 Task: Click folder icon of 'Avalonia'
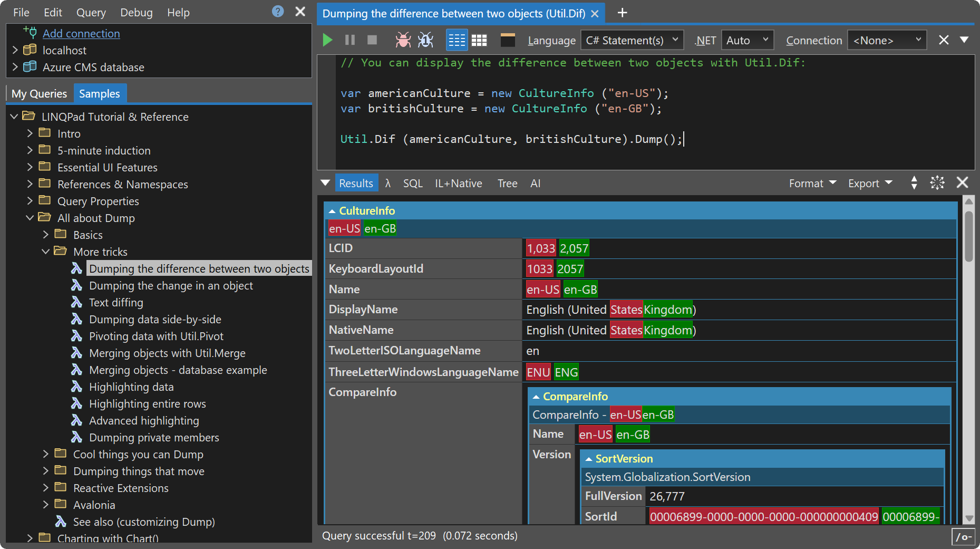(x=61, y=504)
